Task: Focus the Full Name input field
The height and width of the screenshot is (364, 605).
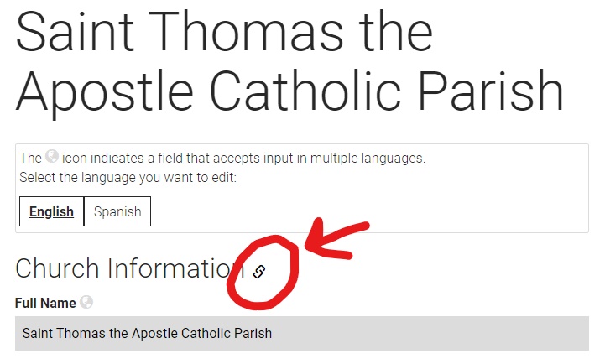Action: click(x=302, y=333)
